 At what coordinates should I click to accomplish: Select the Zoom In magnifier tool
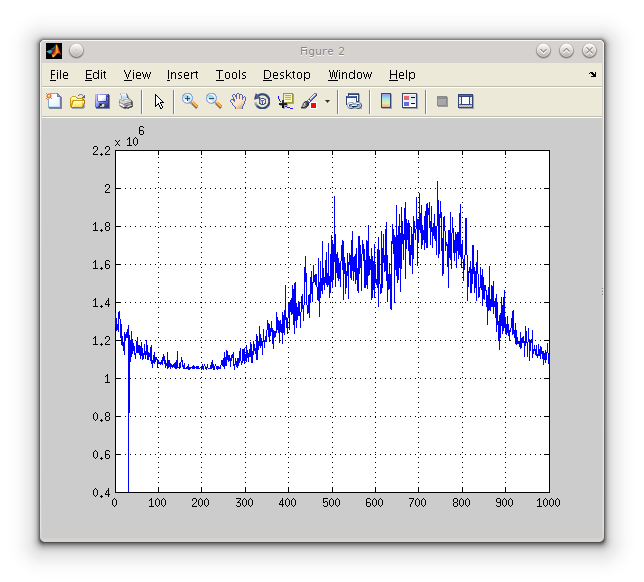point(189,101)
